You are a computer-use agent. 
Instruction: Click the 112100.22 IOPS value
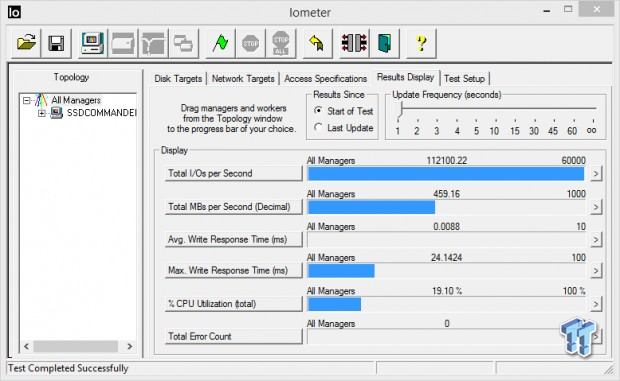(x=446, y=161)
